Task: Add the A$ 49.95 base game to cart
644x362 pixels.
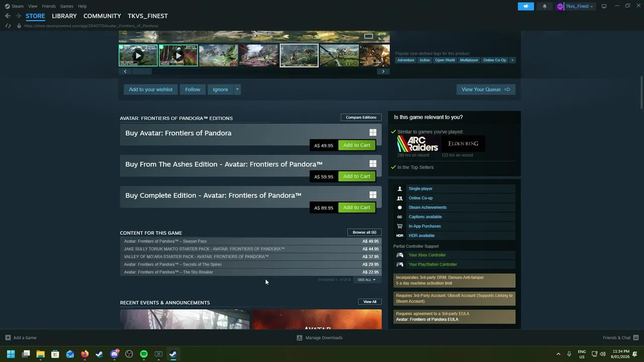Action: [x=357, y=145]
